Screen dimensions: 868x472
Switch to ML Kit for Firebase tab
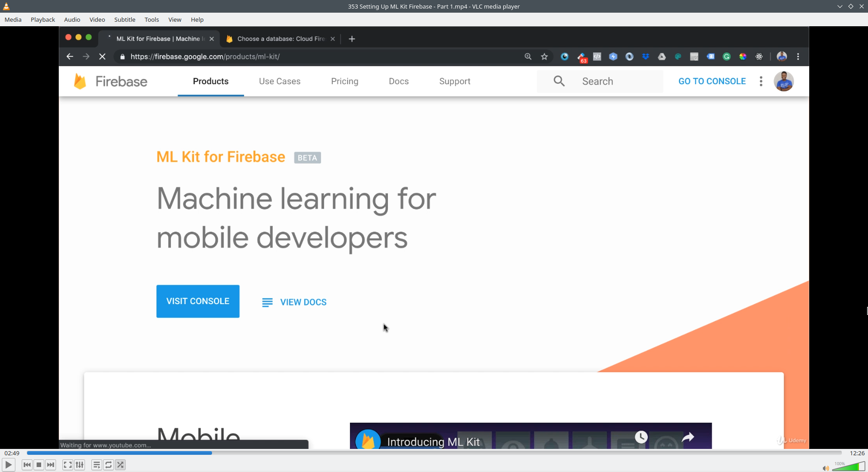[158, 39]
